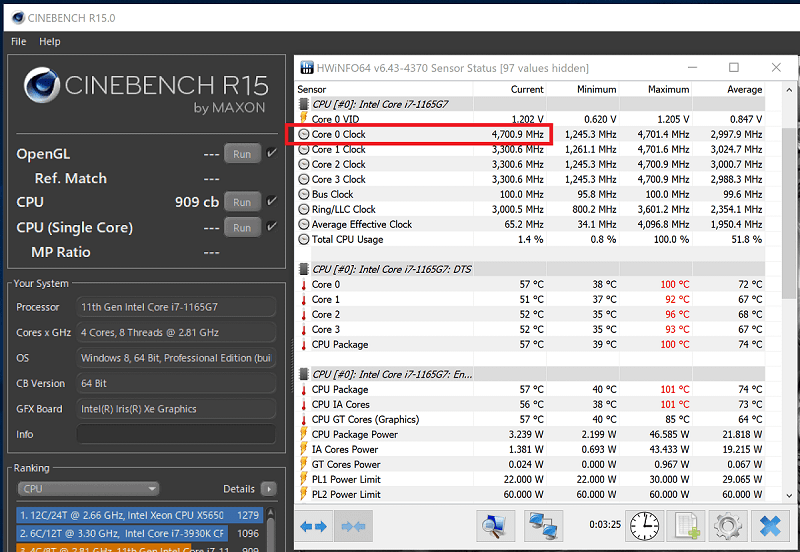Select Core i7-3930K ranking entry
Screen dimensions: 800x552
click(x=140, y=533)
